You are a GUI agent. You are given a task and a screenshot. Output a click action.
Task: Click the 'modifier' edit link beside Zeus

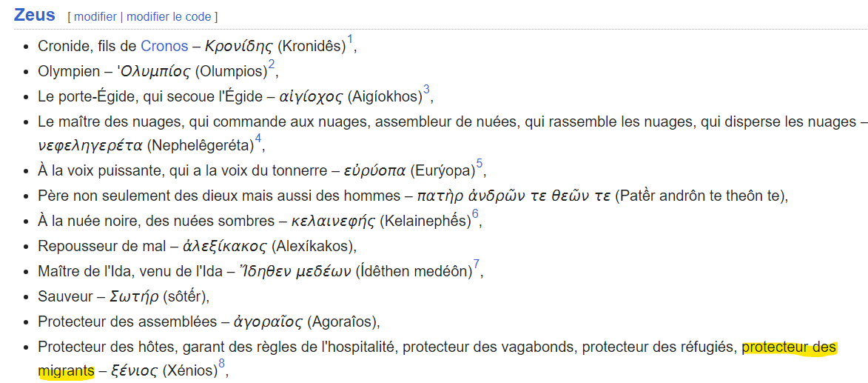click(x=95, y=16)
